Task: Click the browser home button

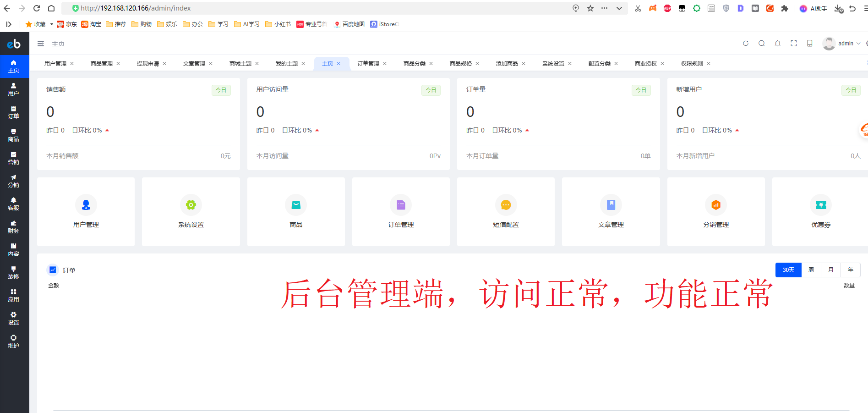Action: 51,8
